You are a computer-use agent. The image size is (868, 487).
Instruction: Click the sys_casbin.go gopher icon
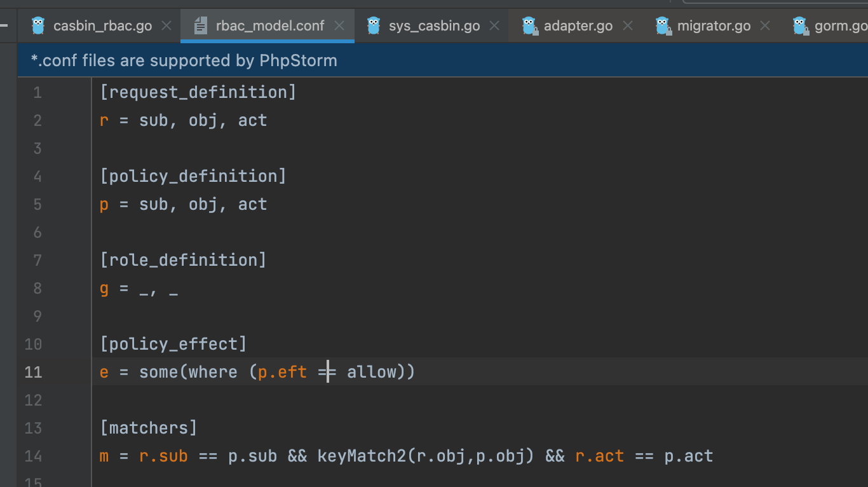(x=374, y=26)
